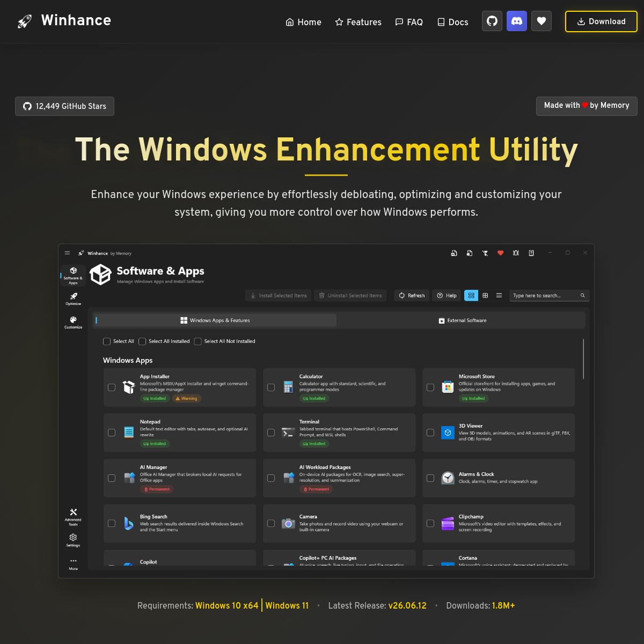Click the 3D Viewer app icon
The width and height of the screenshot is (644, 644).
pos(448,433)
